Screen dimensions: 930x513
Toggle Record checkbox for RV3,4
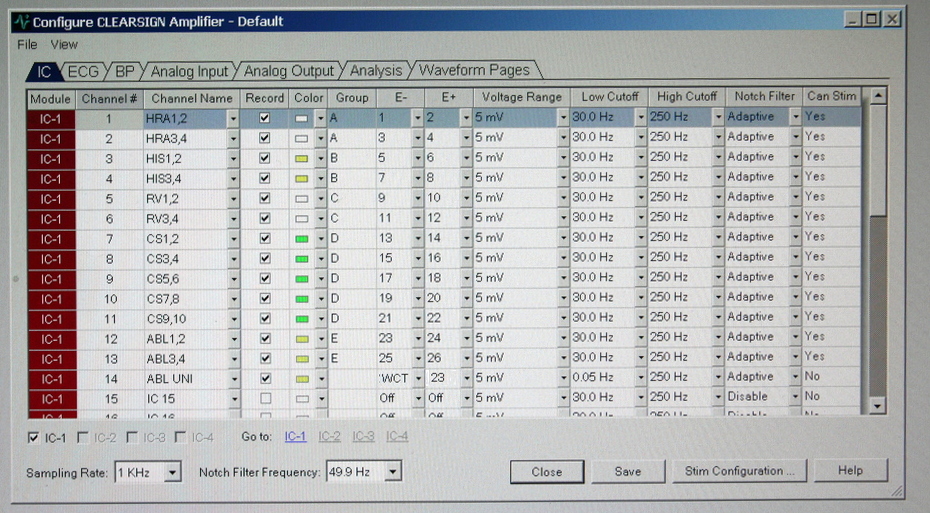tap(265, 218)
